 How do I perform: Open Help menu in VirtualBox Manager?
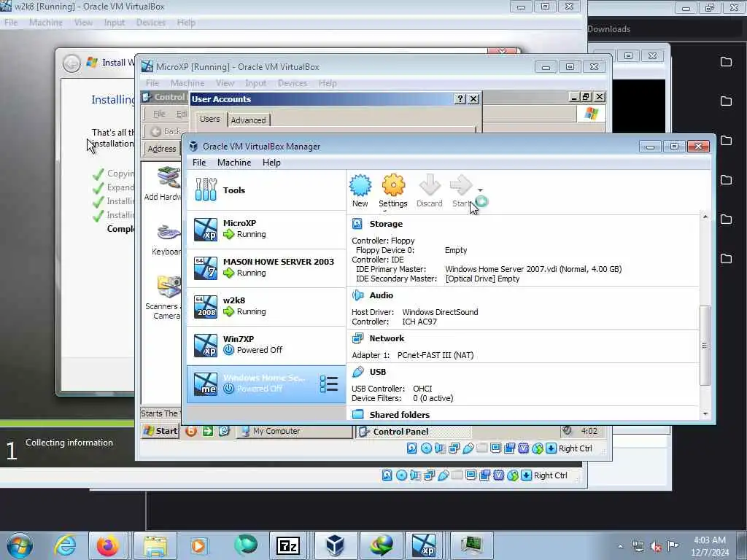click(271, 163)
